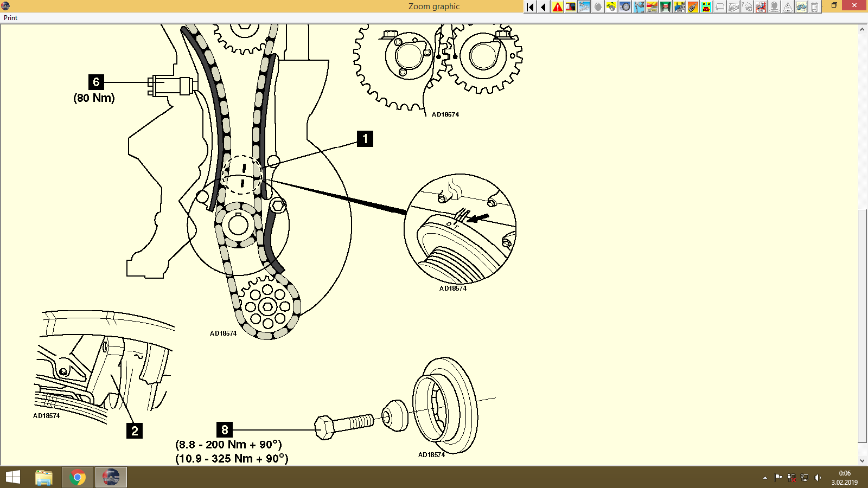Select the yellow wheel alignment icon
This screenshot has width=868, height=488.
[x=612, y=7]
